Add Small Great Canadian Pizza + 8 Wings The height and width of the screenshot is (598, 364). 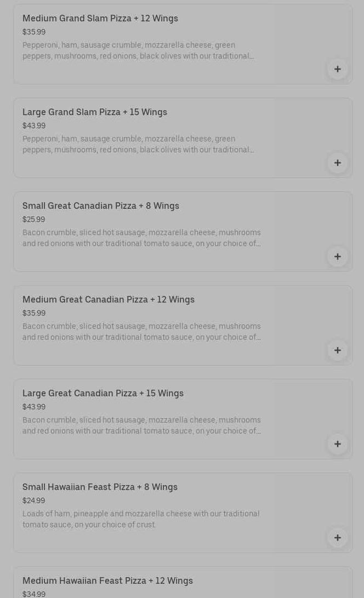coord(337,257)
